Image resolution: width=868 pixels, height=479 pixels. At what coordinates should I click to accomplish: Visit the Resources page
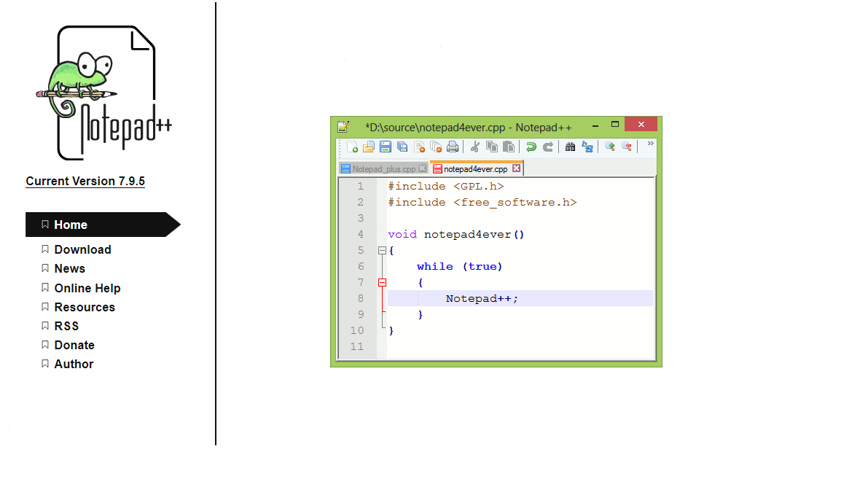(x=85, y=307)
